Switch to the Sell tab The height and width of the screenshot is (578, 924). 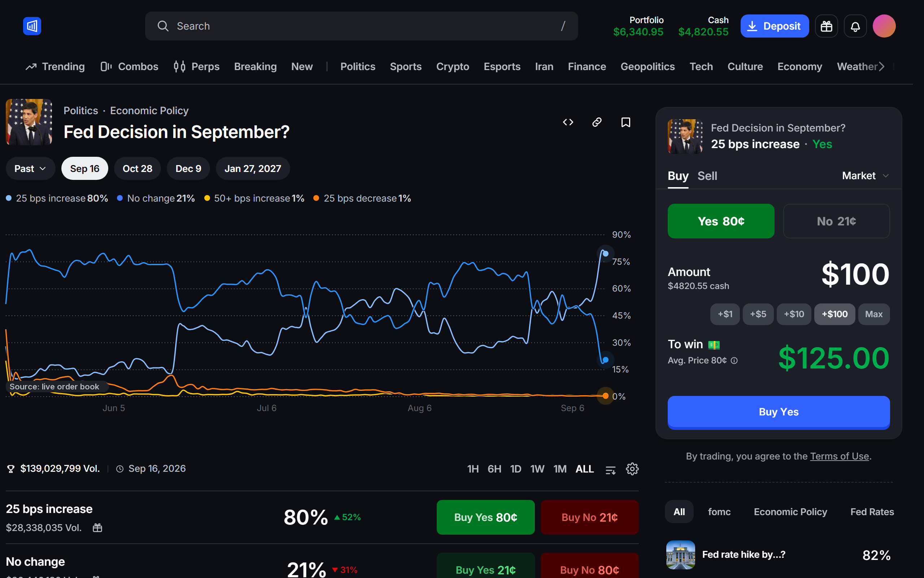[x=707, y=176]
